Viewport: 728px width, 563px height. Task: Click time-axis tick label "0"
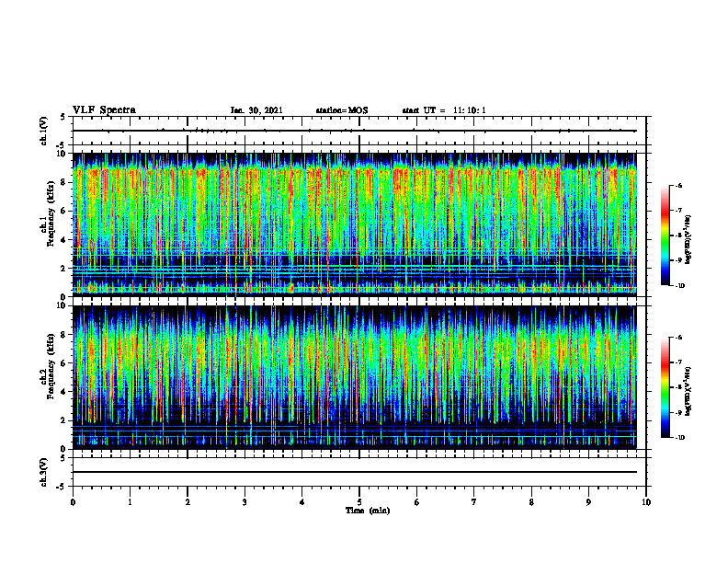pos(73,502)
